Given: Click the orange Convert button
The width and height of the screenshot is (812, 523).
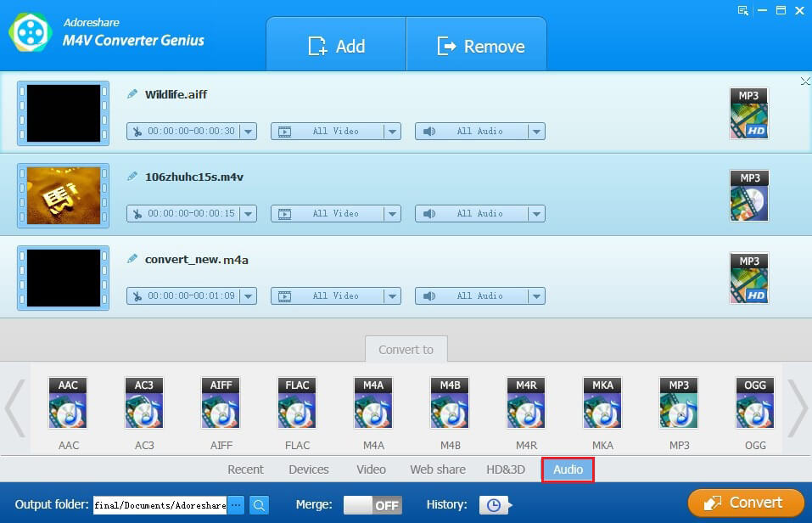Looking at the screenshot, I should 746,503.
